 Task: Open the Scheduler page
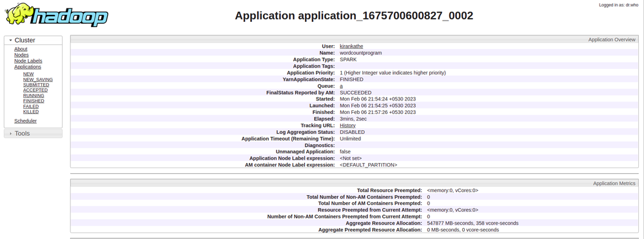pyautogui.click(x=26, y=121)
